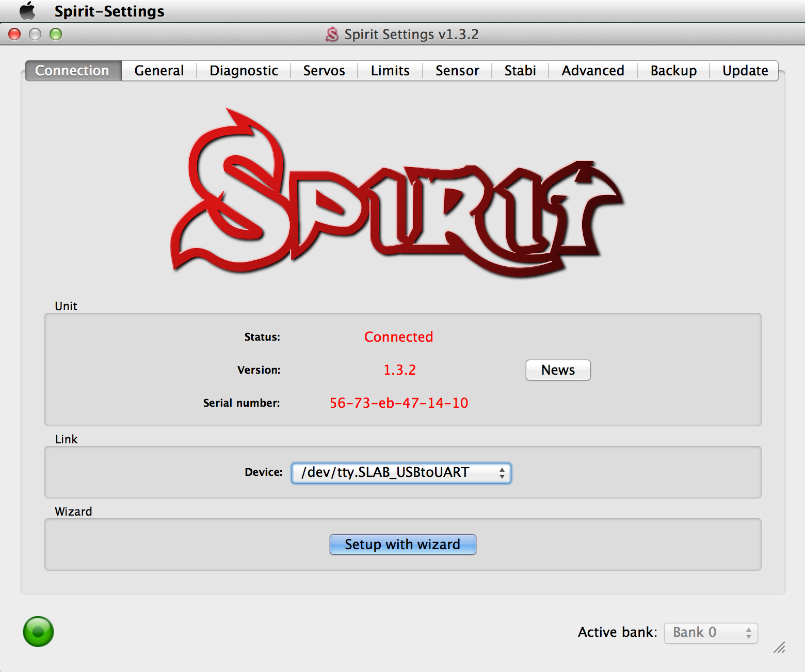Open the Advanced tab
The height and width of the screenshot is (672, 805).
click(592, 71)
